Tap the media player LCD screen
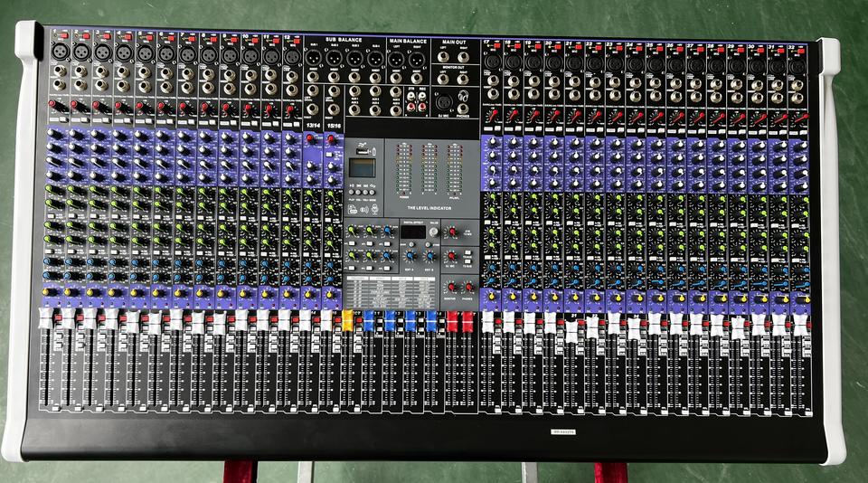The width and height of the screenshot is (868, 483). [363, 168]
